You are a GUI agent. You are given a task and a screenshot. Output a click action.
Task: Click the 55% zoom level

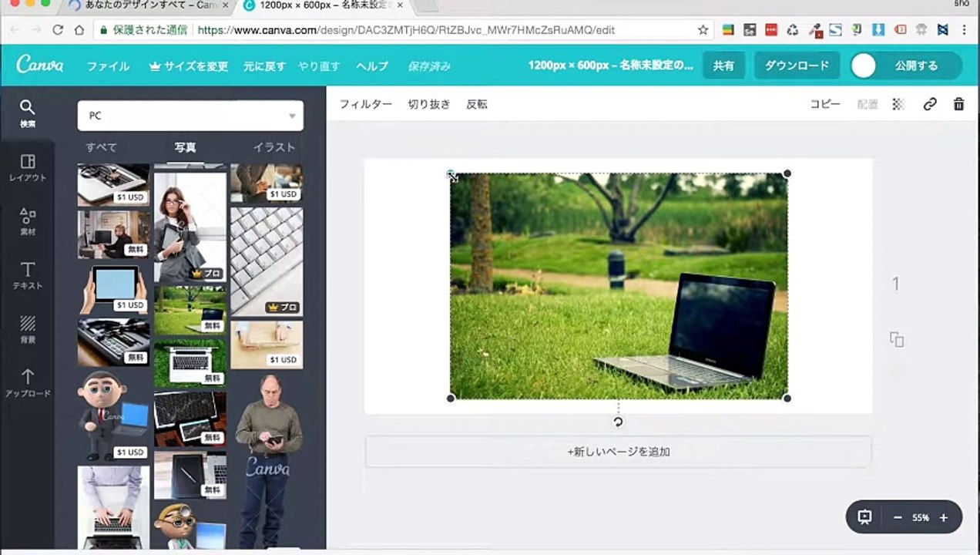coord(921,518)
